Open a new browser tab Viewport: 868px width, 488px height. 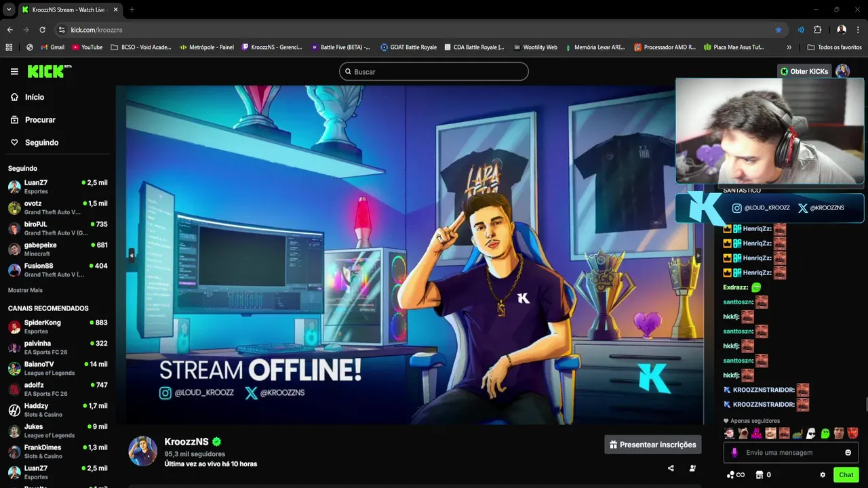click(132, 9)
